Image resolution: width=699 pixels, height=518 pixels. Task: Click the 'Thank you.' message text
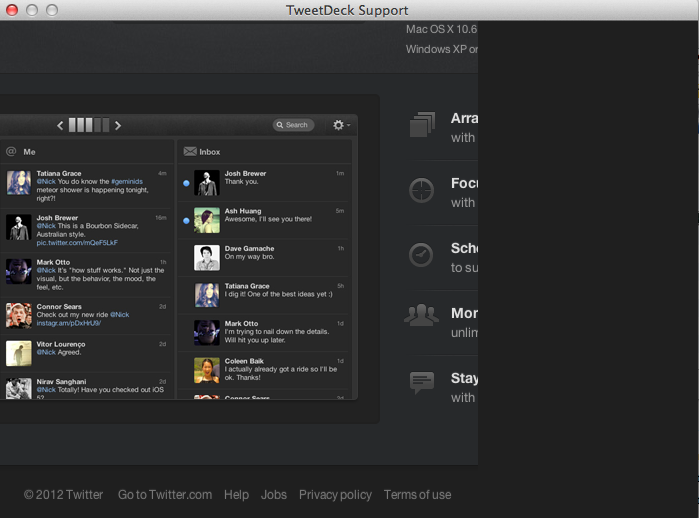click(242, 181)
